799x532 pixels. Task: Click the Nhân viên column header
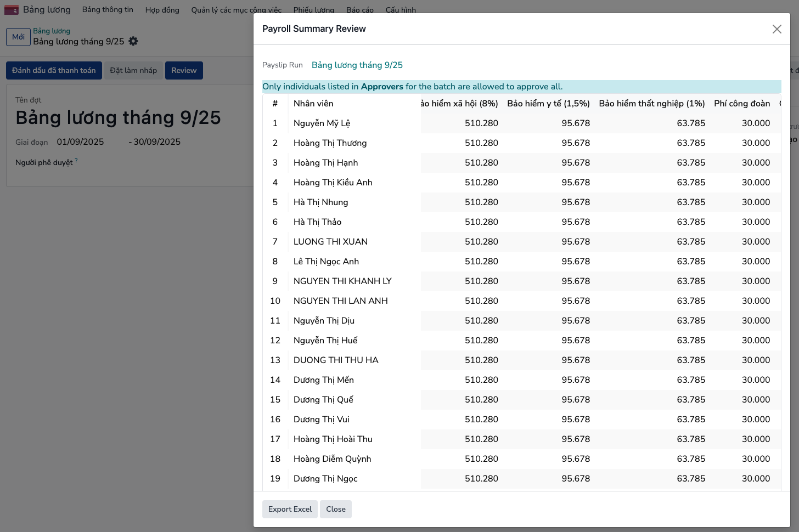pyautogui.click(x=313, y=103)
